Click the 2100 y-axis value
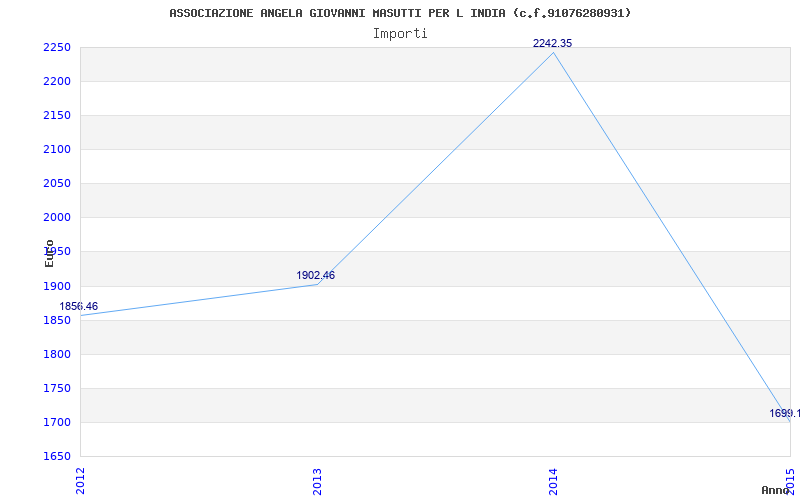Viewport: 800px width, 500px height. pyautogui.click(x=57, y=149)
